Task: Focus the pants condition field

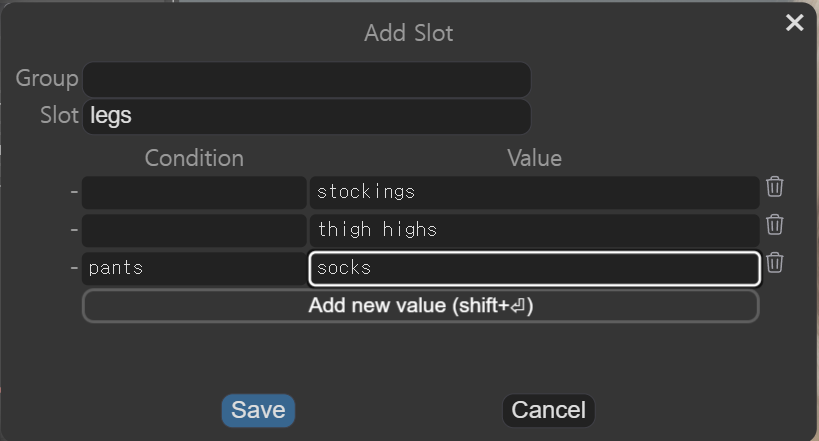Action: coord(194,269)
